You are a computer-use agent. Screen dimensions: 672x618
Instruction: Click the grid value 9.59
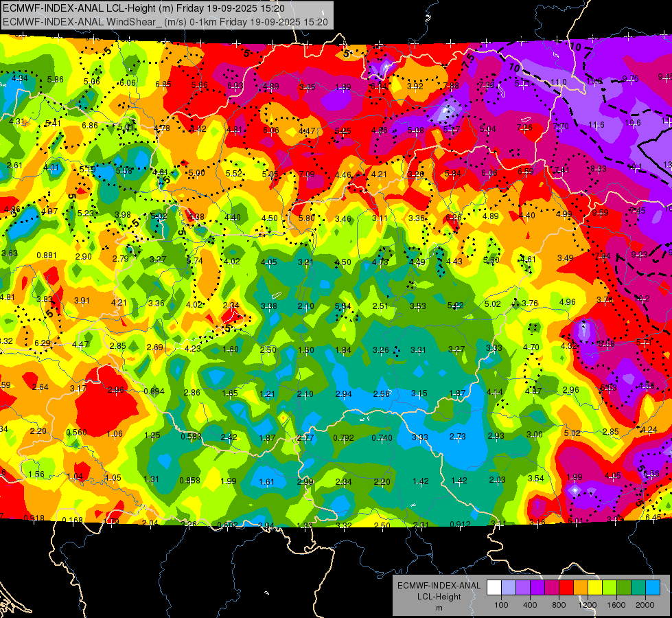coord(600,213)
